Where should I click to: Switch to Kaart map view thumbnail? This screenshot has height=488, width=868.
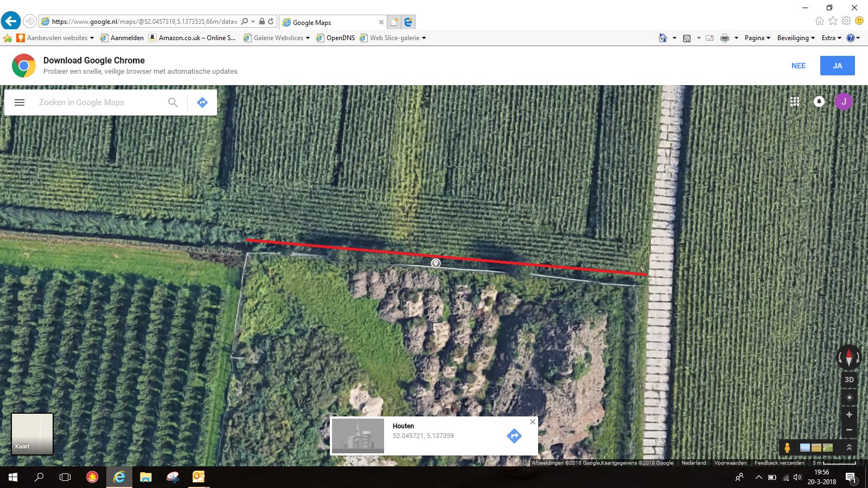point(32,434)
